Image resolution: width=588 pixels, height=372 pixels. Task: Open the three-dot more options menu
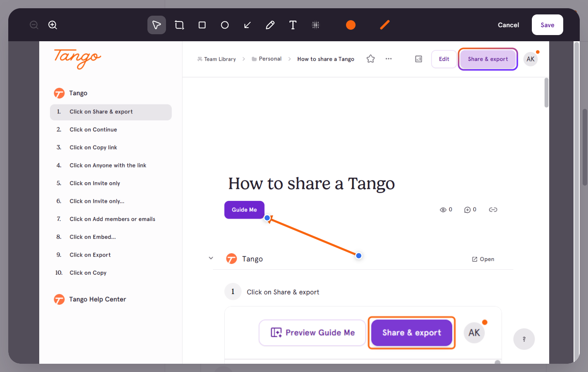tap(389, 59)
